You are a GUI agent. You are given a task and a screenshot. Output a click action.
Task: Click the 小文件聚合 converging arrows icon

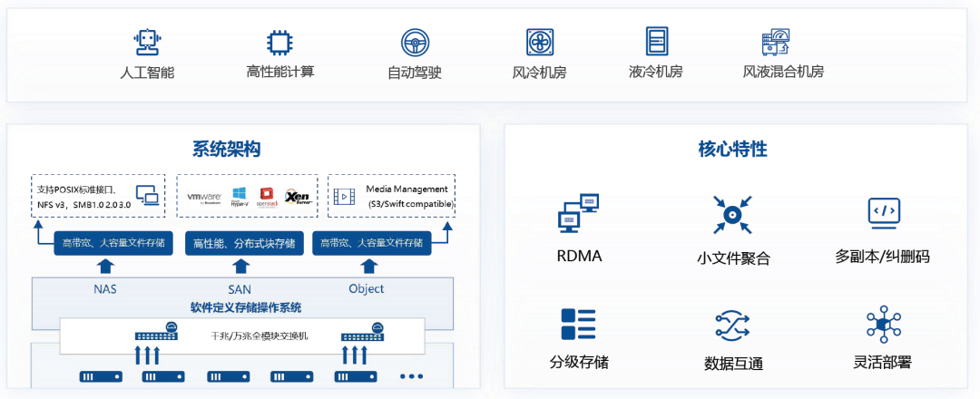pyautogui.click(x=732, y=214)
